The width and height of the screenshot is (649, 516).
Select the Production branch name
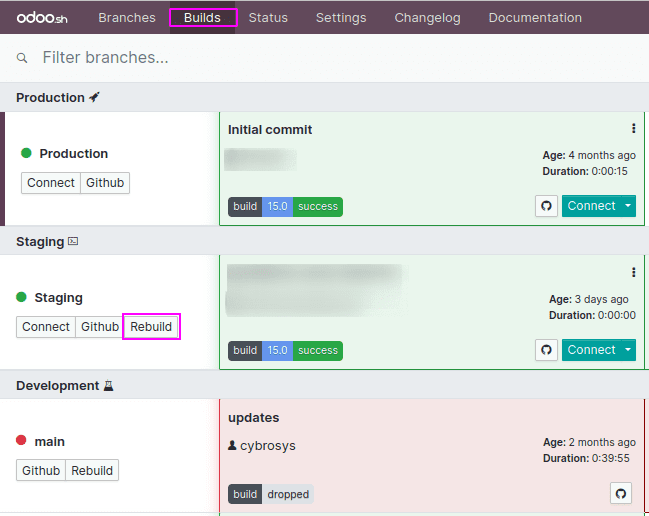[74, 154]
